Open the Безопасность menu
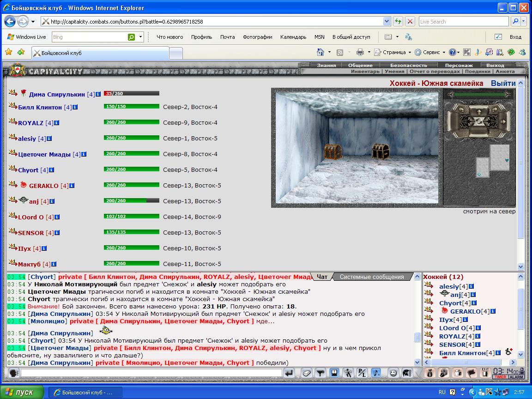The height and width of the screenshot is (399, 532). [409, 65]
